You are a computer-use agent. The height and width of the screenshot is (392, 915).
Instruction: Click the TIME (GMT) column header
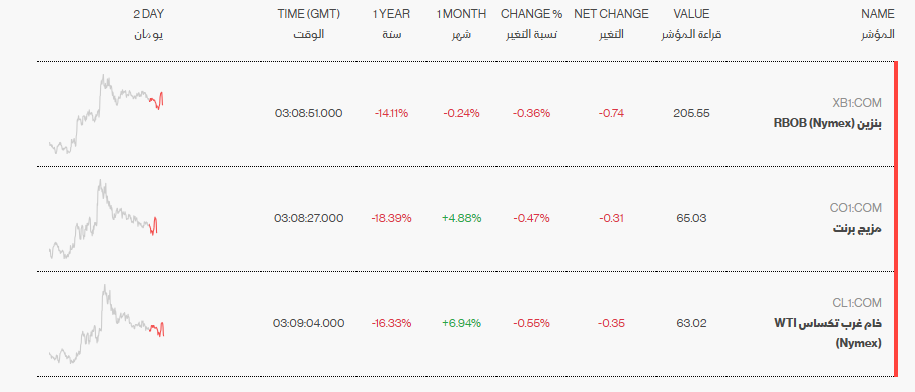click(x=309, y=24)
